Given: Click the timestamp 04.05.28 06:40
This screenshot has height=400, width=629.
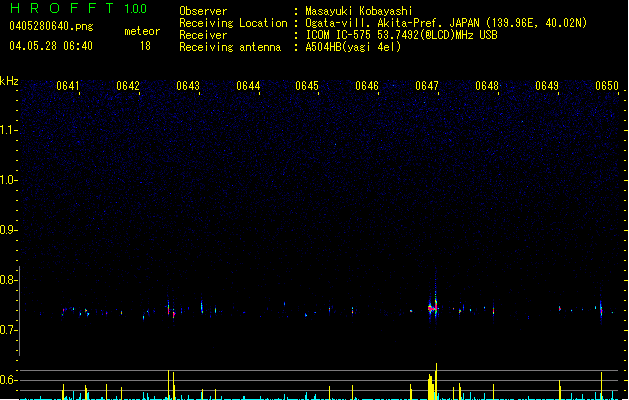Looking at the screenshot, I should click(x=51, y=46).
